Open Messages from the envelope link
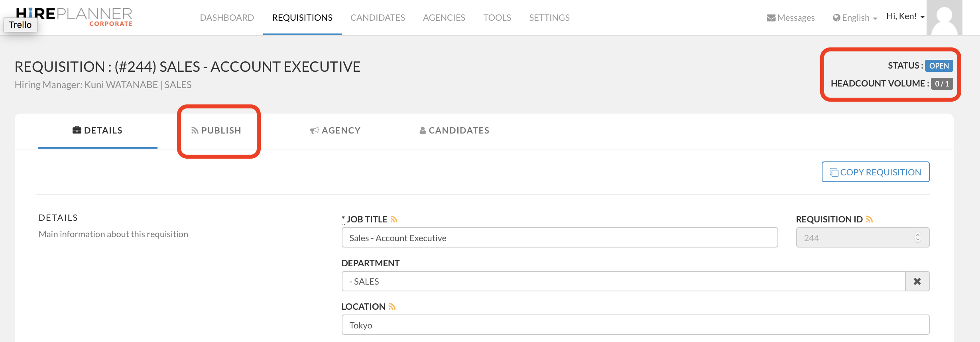980x342 pixels. (x=791, y=18)
